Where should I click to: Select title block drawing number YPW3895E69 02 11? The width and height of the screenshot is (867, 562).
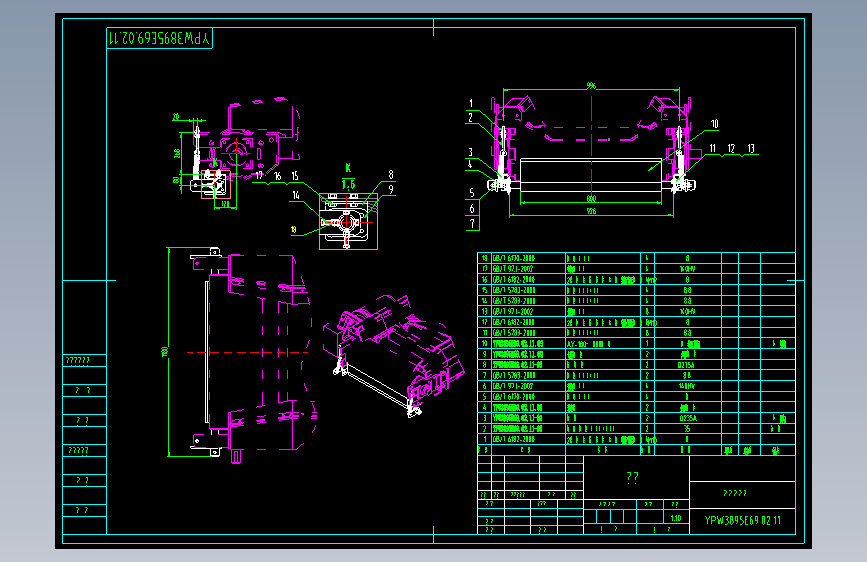click(x=743, y=521)
